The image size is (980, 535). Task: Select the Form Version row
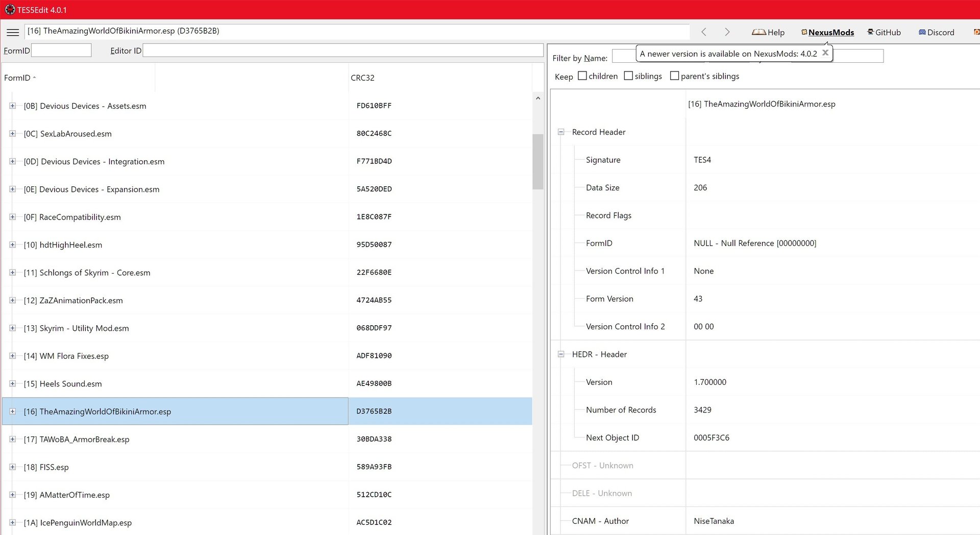click(x=765, y=299)
